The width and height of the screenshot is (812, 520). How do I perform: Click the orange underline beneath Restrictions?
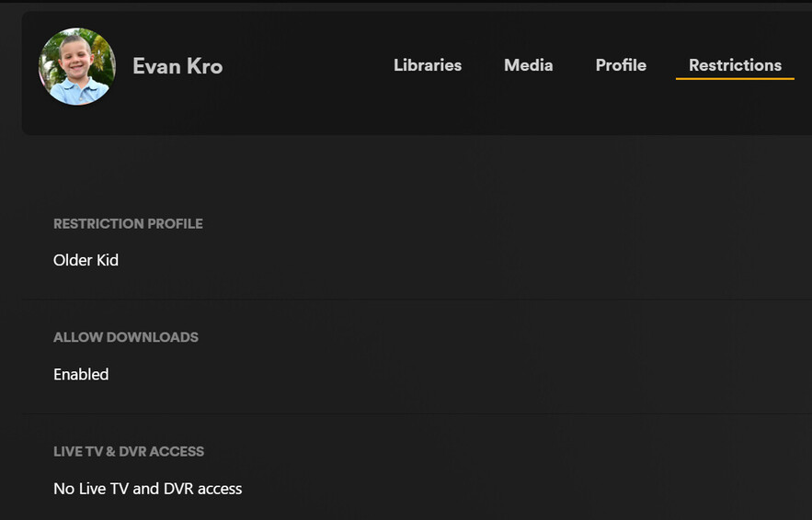coord(735,79)
